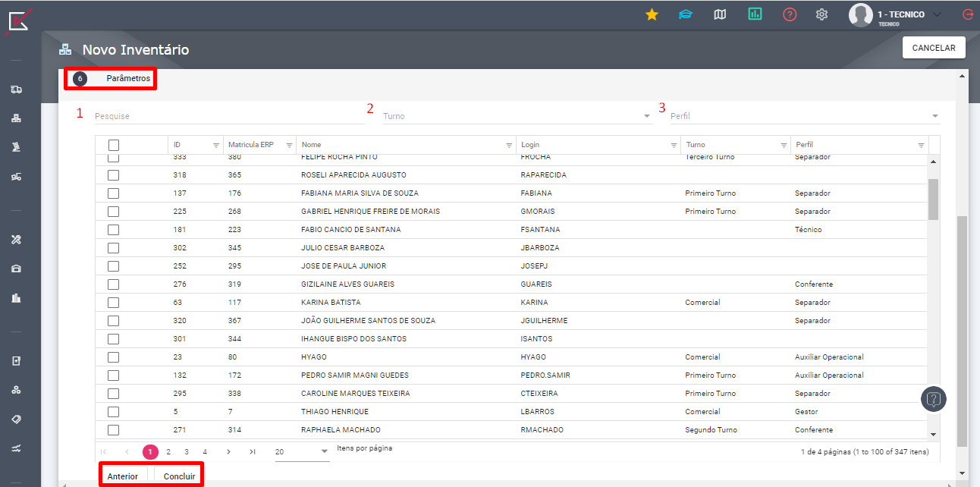Open the wavy trend line sidebar icon
The height and width of the screenshot is (487, 980).
[16, 448]
